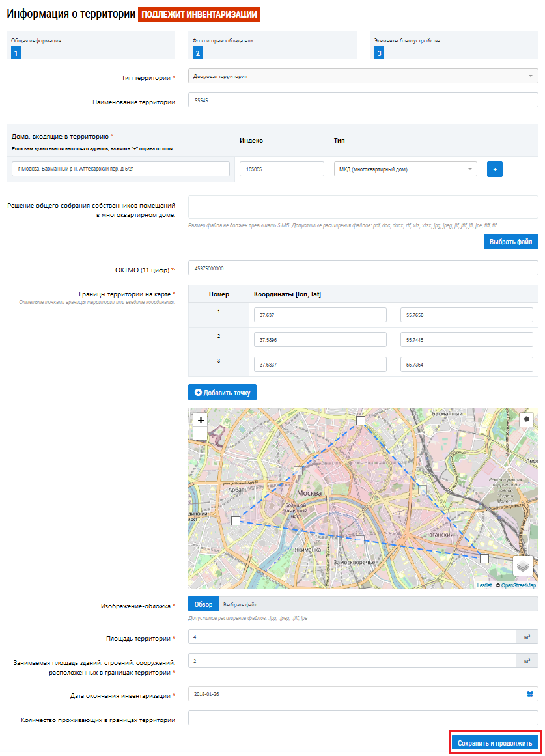Open step 3 Элементы благоустройства
Viewport: 545px width, 756px height.
pos(379,53)
